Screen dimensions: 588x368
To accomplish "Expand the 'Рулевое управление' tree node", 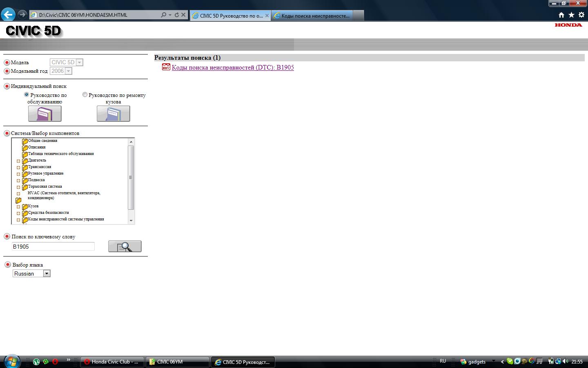I will point(18,174).
